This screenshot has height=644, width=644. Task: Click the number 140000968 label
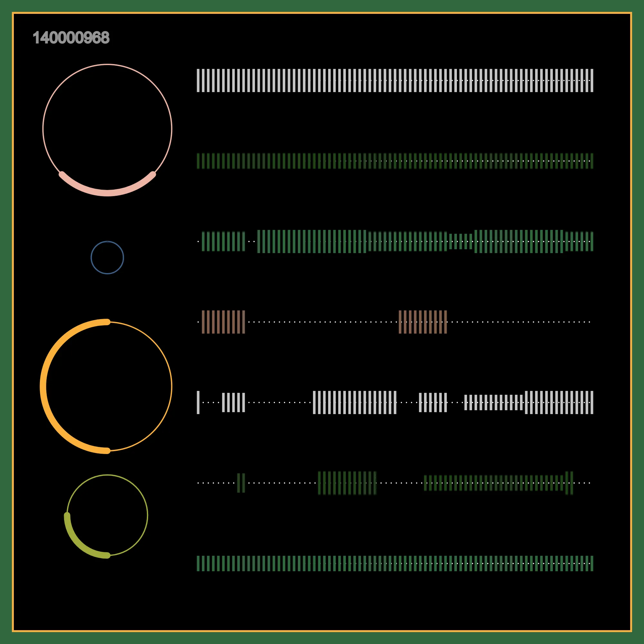[71, 38]
